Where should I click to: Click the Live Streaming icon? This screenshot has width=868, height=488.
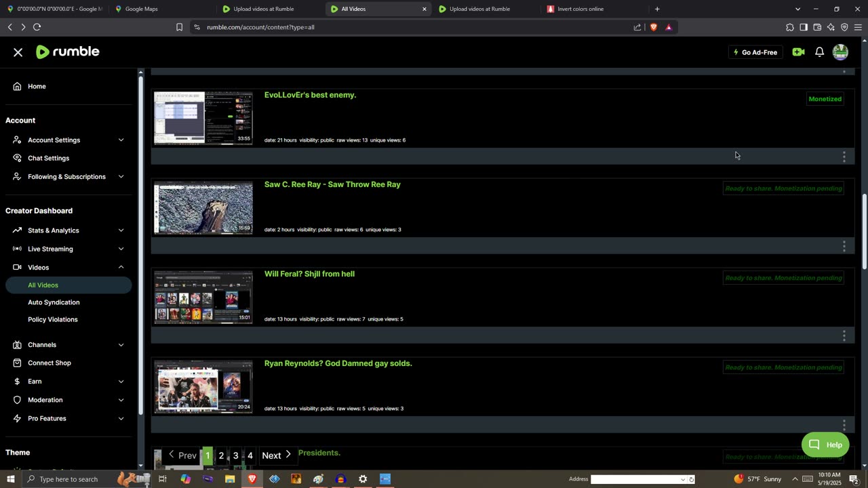tap(17, 249)
